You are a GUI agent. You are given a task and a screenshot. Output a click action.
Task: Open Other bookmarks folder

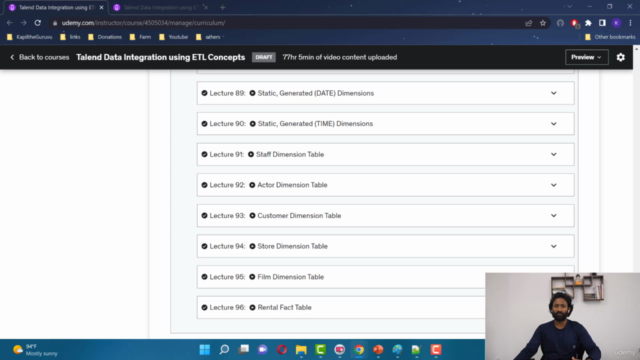click(610, 37)
